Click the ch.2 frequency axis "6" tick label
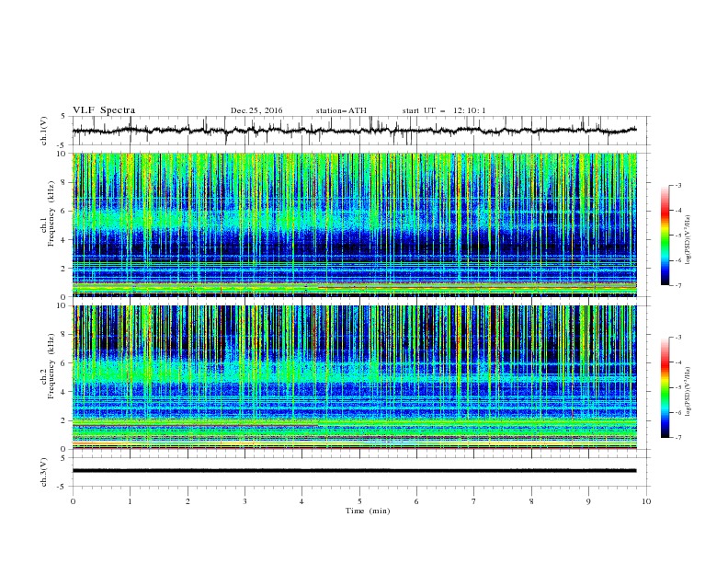 (63, 362)
